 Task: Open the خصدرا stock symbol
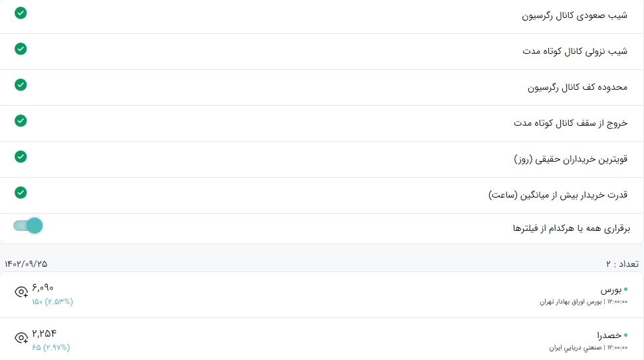click(609, 335)
